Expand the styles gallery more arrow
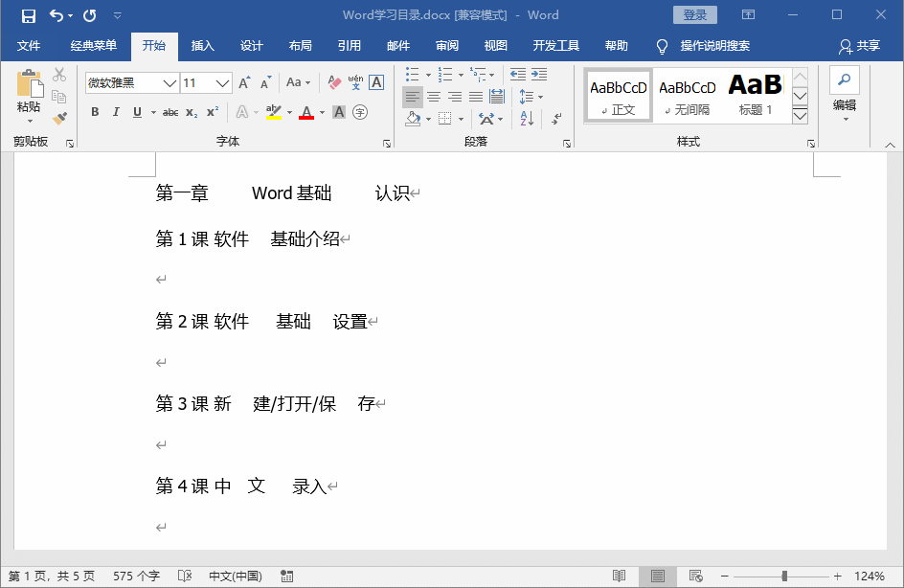Screen dimensions: 904x588 (800, 116)
